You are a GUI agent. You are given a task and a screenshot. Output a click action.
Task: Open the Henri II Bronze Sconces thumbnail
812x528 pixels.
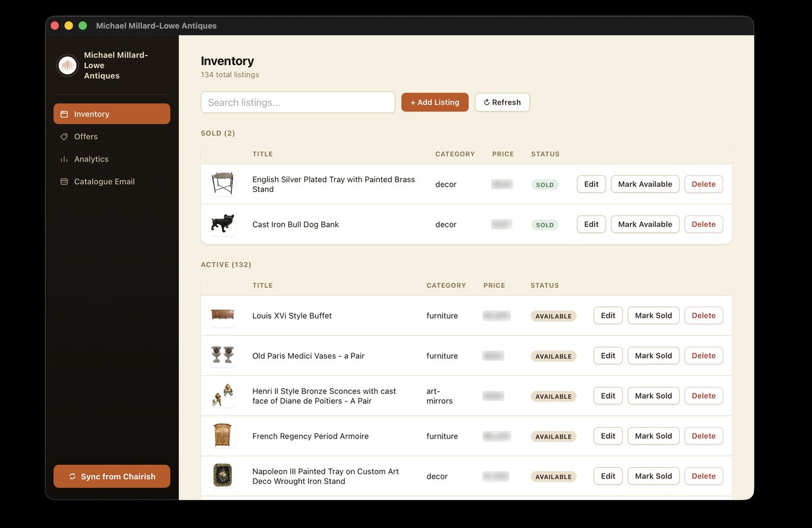[x=223, y=396]
